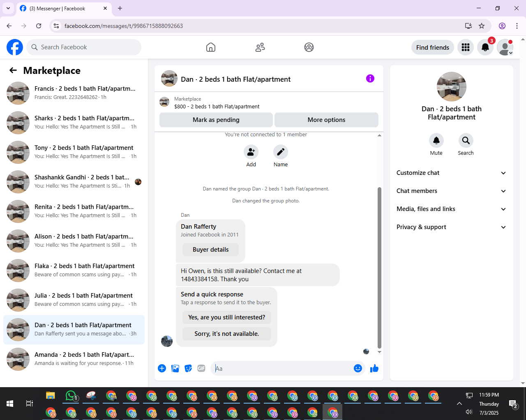Click the message input field 'Aa'
526x420 pixels.
pos(283,368)
